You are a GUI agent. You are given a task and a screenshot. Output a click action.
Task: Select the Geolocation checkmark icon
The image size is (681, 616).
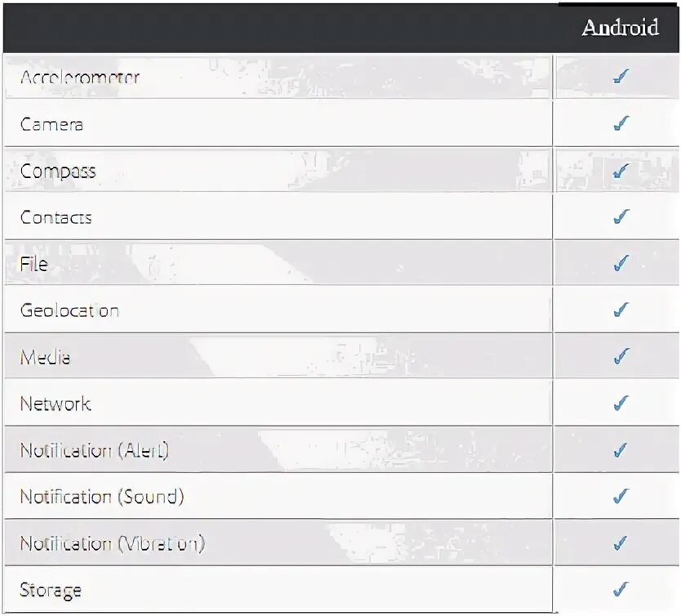621,310
